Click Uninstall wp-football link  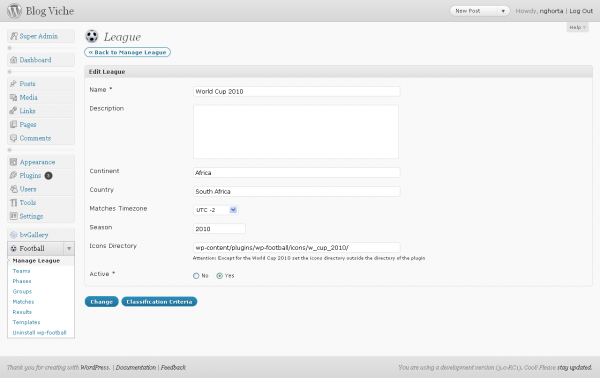pyautogui.click(x=39, y=333)
